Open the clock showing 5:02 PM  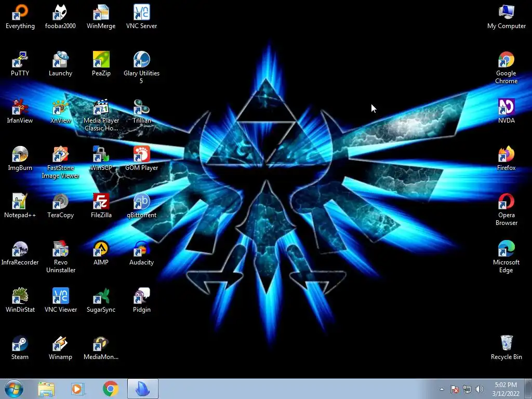[x=506, y=389]
